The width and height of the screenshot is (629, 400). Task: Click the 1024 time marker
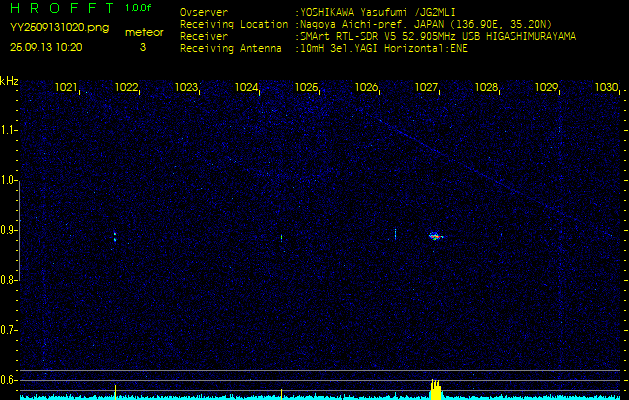point(246,88)
